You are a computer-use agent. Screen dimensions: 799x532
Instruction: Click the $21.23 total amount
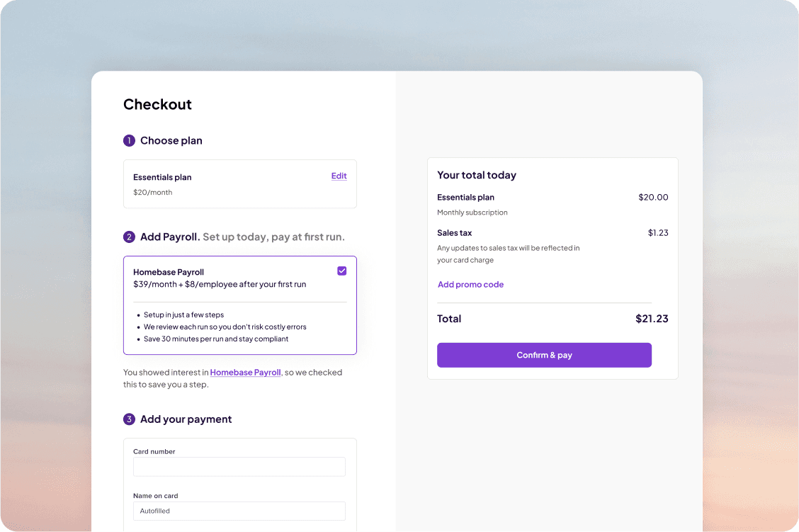[652, 319]
